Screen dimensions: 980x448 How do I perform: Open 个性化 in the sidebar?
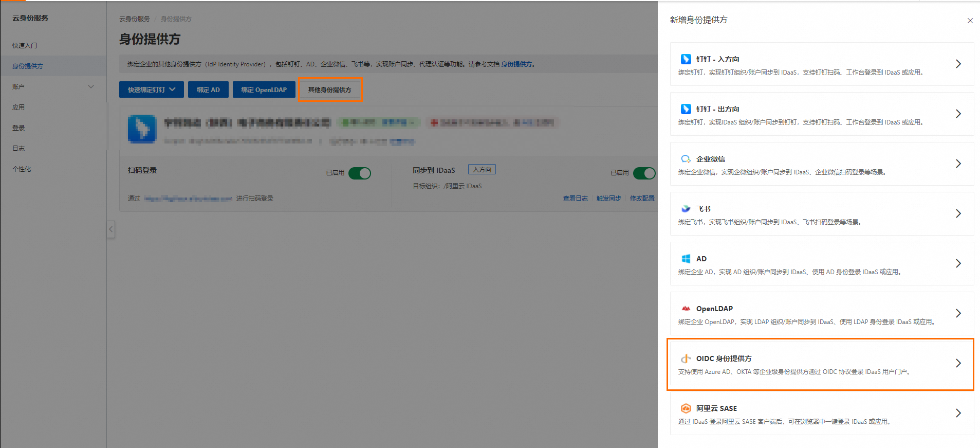22,169
